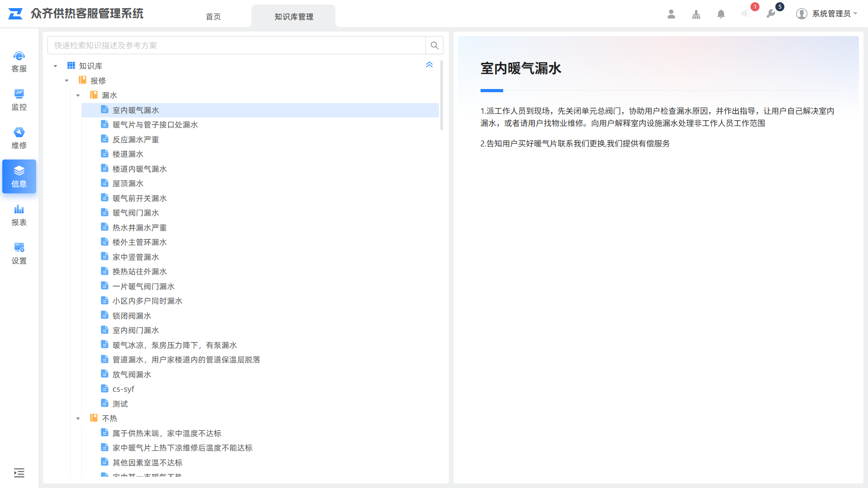Click the speaker icon with badge 1

(746, 14)
